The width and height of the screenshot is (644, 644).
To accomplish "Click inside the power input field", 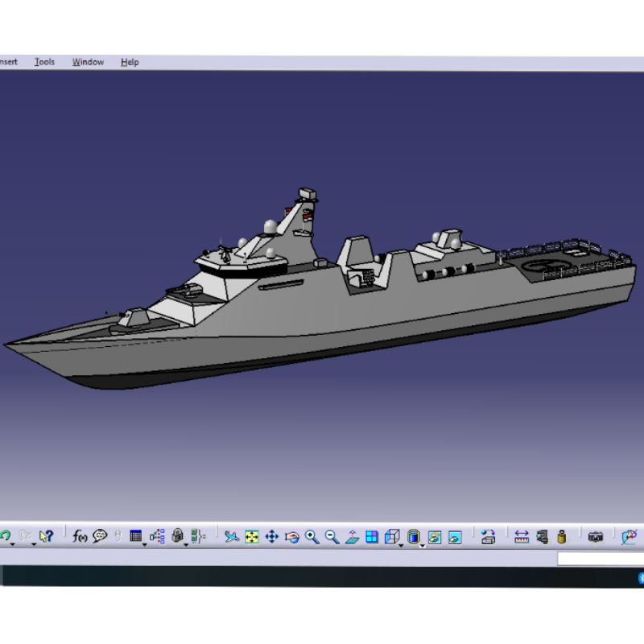I will [600, 559].
